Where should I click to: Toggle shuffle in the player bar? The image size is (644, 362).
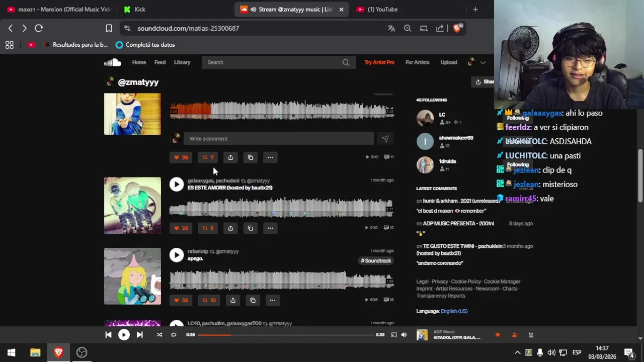pyautogui.click(x=159, y=335)
